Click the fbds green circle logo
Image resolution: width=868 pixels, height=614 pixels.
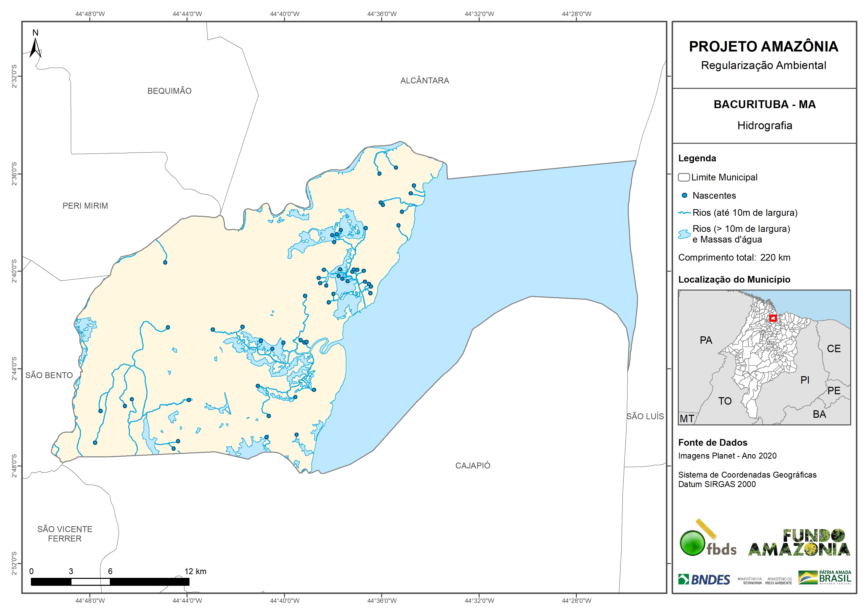(692, 543)
